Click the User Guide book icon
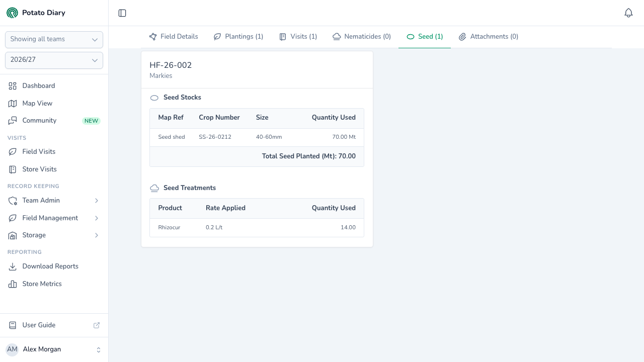The height and width of the screenshot is (362, 644). (13, 325)
